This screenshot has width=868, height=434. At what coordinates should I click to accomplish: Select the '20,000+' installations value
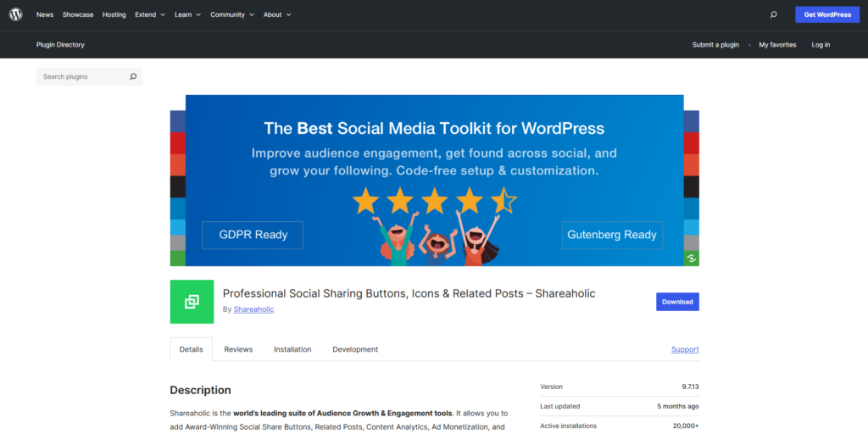point(686,426)
